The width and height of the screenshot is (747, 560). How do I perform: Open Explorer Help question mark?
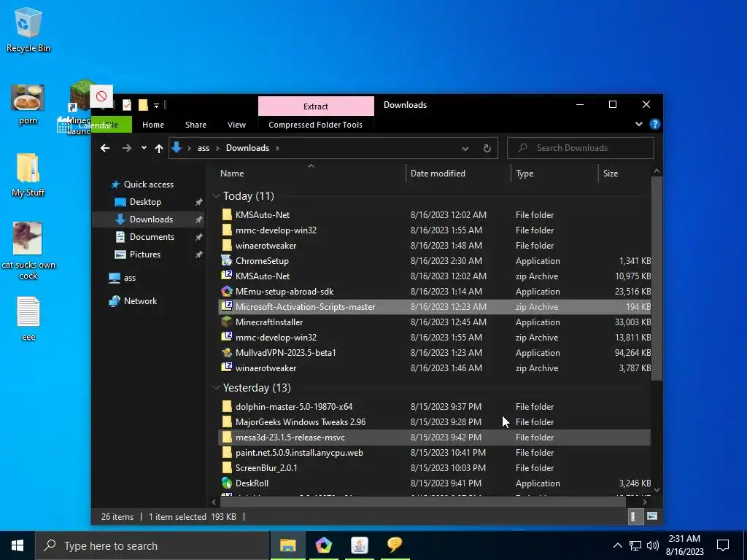(654, 124)
